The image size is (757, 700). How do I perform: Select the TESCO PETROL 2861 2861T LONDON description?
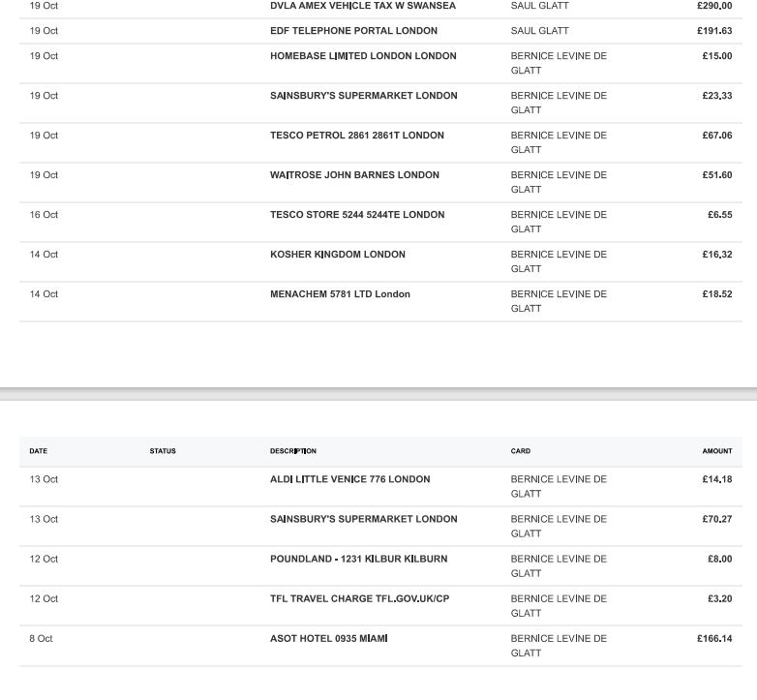coord(357,136)
